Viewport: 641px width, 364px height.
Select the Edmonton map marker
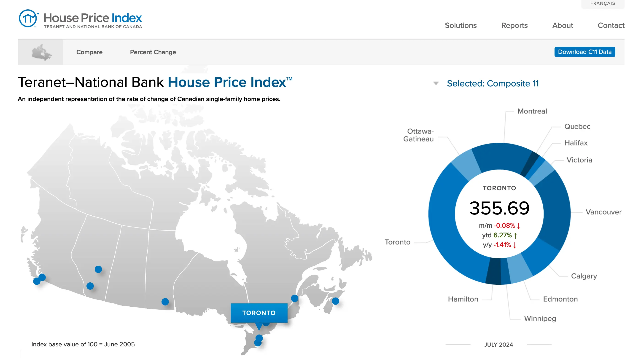coord(98,269)
